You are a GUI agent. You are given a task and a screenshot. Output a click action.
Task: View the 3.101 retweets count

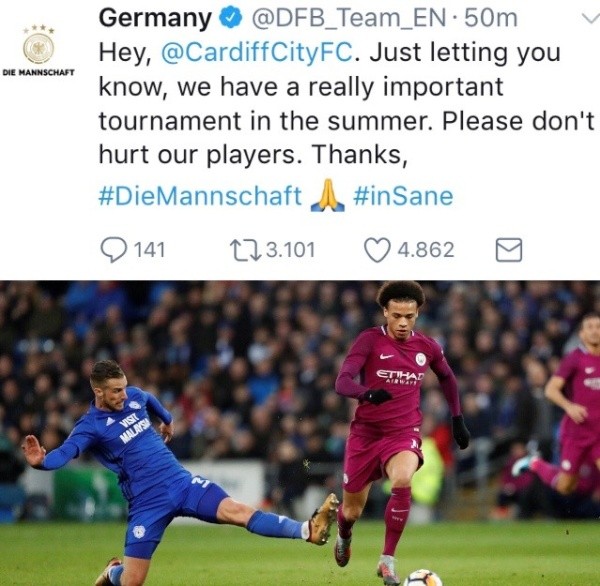pyautogui.click(x=290, y=250)
